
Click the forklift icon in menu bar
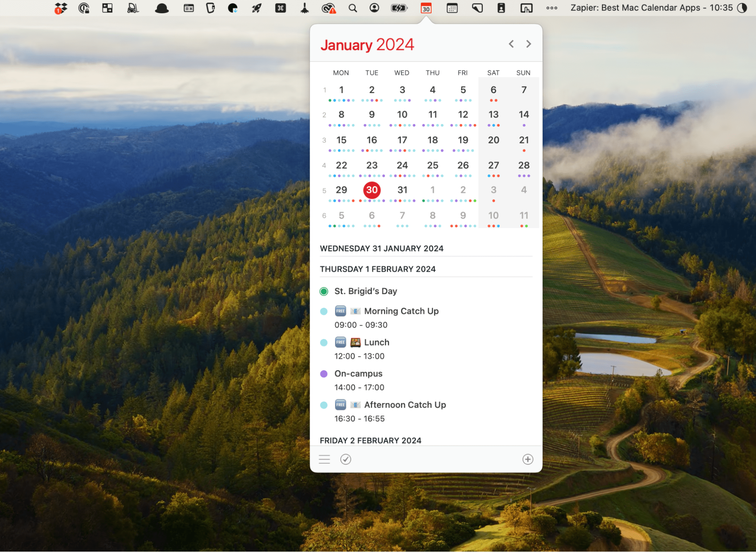click(x=133, y=8)
